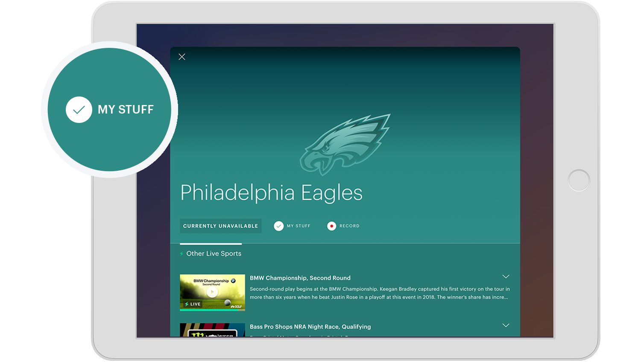Open BMW Championship, Second Round title
This screenshot has height=362, width=644.
[300, 278]
